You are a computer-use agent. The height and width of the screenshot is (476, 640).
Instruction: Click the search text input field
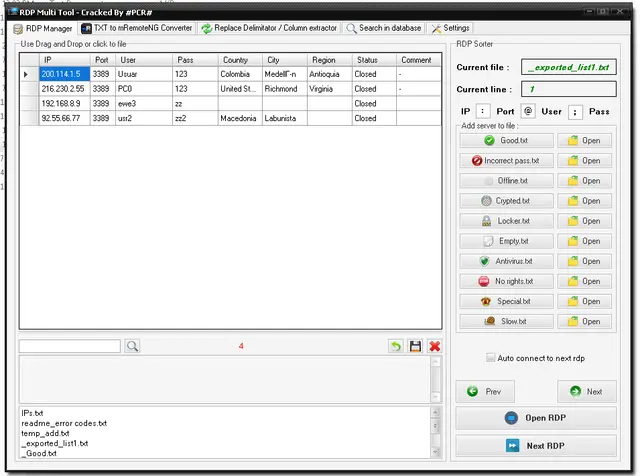tap(69, 346)
